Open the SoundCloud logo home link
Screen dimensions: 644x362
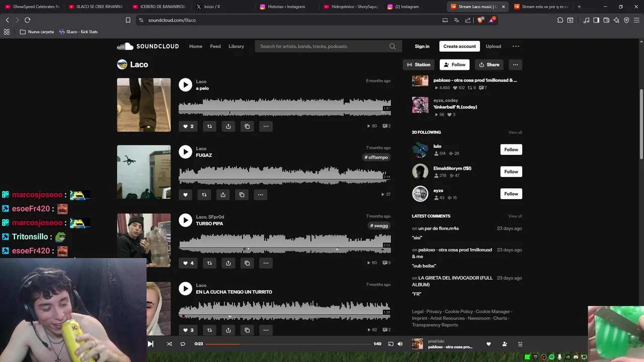148,46
